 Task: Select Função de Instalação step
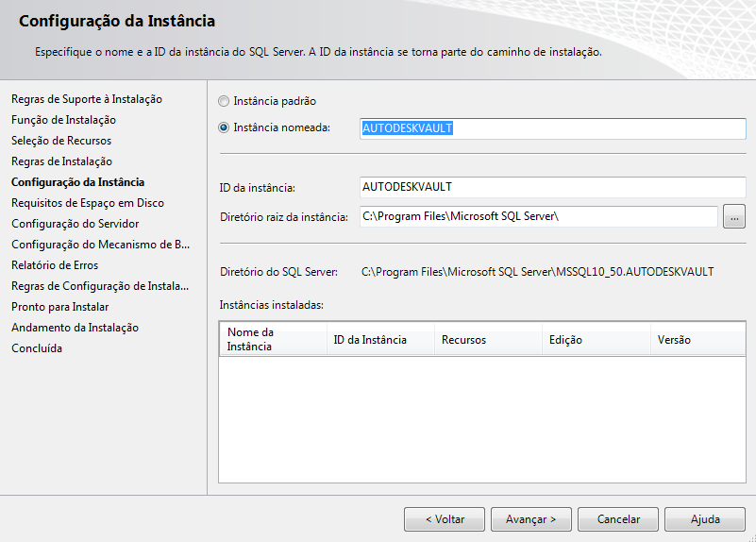click(x=63, y=120)
